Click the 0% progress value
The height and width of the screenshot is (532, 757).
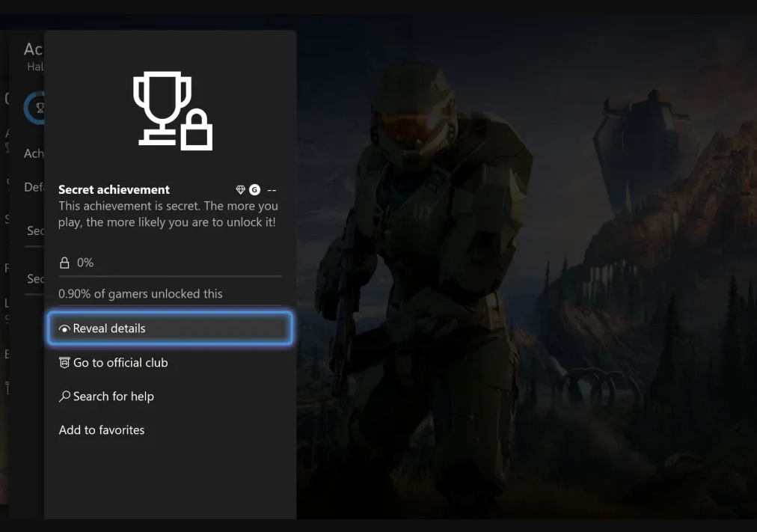click(85, 263)
